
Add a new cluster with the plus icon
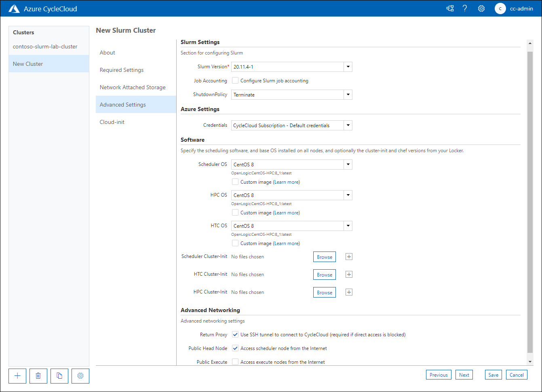17,376
